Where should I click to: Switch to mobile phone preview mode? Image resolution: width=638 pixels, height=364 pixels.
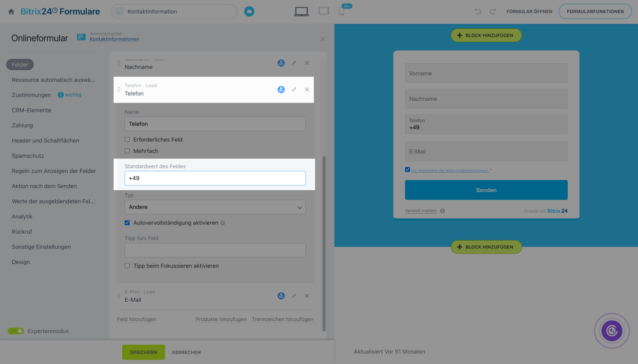(x=341, y=11)
